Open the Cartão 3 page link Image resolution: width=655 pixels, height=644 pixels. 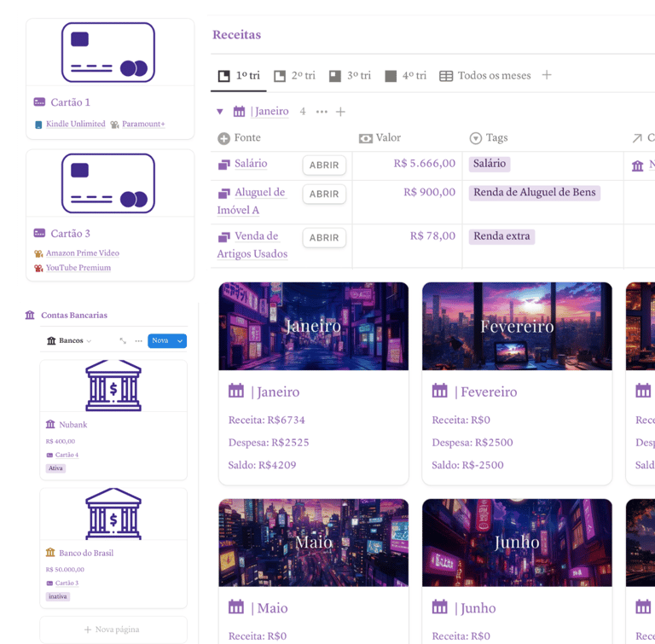[70, 233]
